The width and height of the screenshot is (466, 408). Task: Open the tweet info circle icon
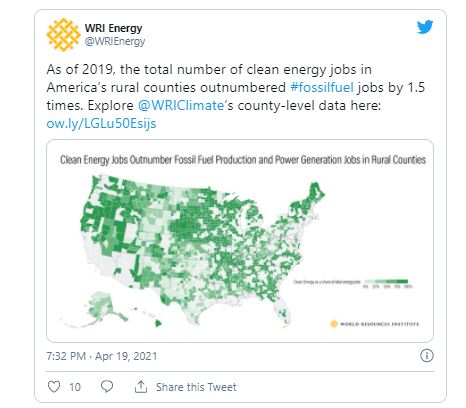point(427,355)
